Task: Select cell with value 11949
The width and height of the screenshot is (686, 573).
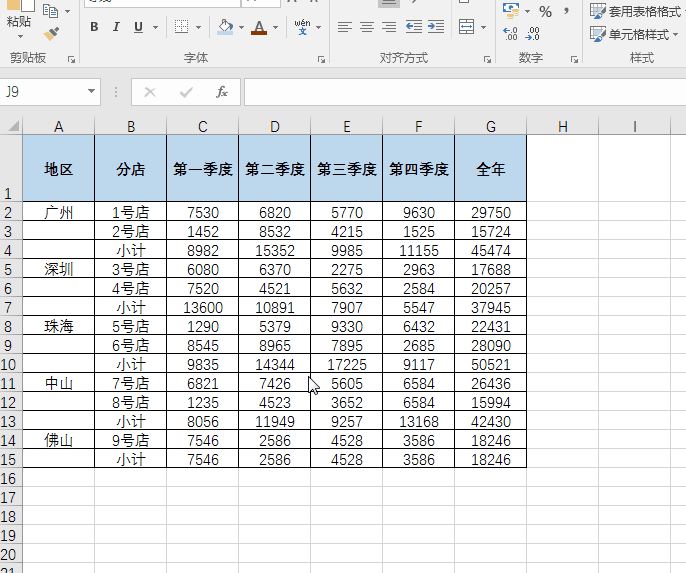Action: coord(275,421)
